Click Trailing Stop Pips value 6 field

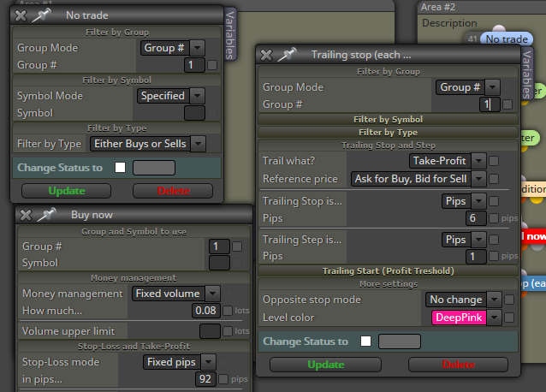[476, 218]
